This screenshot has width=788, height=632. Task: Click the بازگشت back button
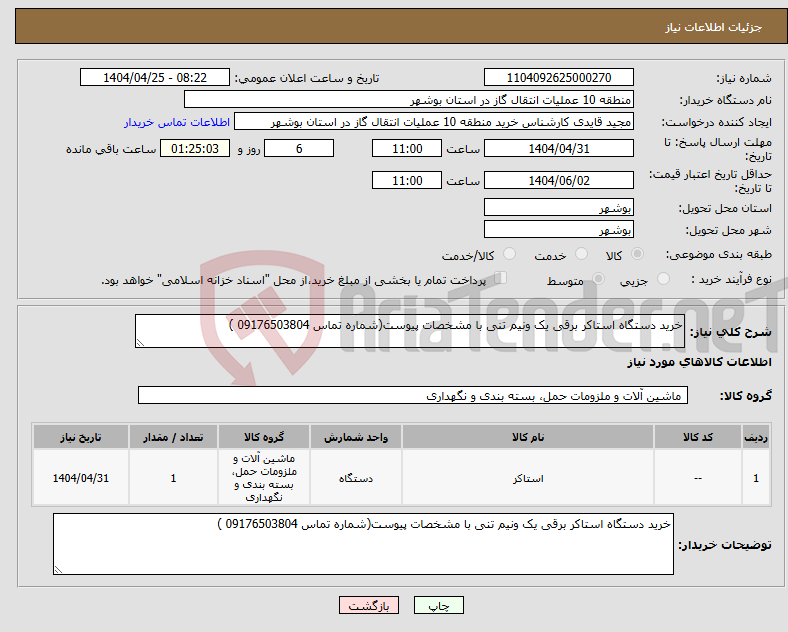[x=369, y=605]
